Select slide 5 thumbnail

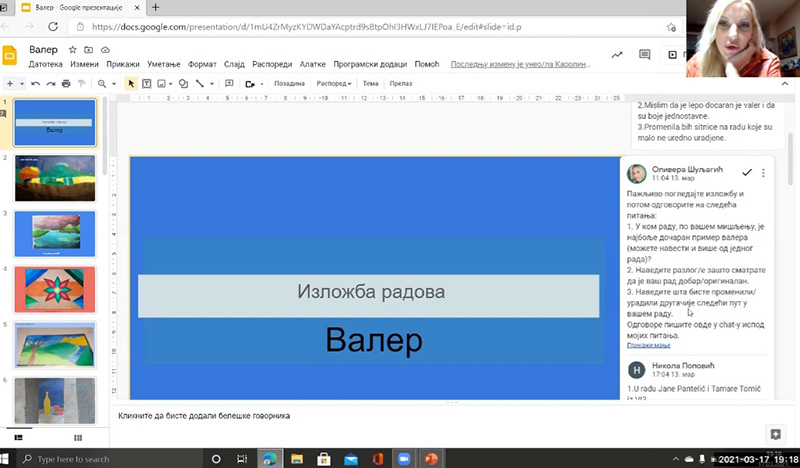click(x=55, y=345)
